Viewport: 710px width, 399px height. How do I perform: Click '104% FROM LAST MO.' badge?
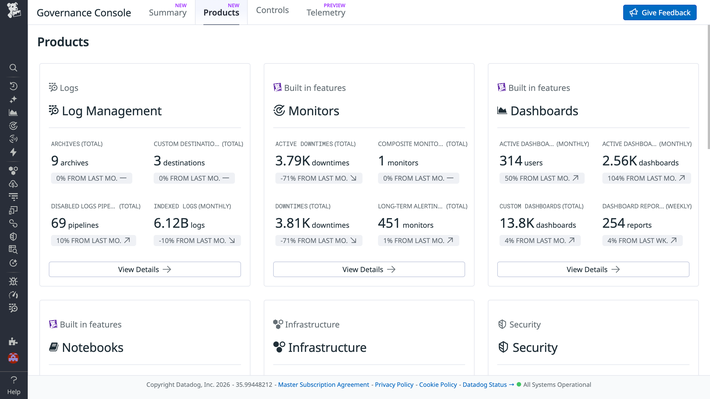pyautogui.click(x=646, y=178)
